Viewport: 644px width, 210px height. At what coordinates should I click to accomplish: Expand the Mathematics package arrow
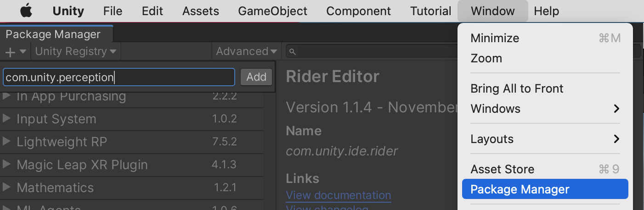(6, 188)
